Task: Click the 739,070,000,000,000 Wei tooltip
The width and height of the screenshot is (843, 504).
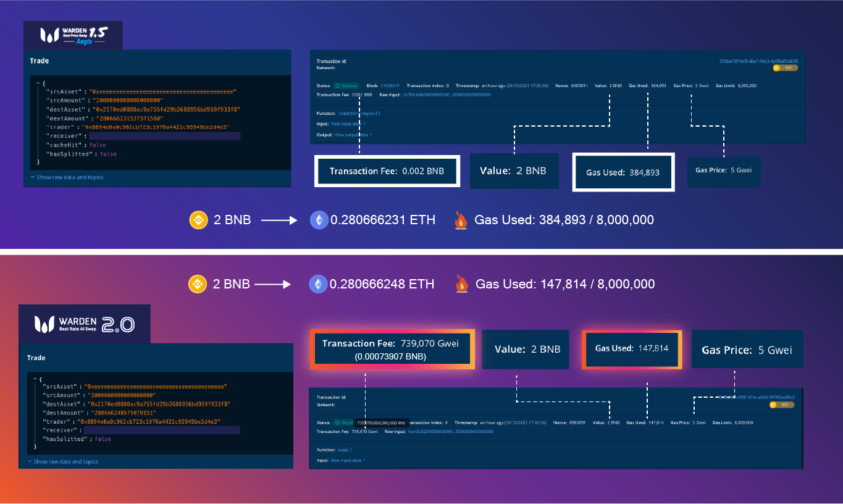Action: coord(380,422)
